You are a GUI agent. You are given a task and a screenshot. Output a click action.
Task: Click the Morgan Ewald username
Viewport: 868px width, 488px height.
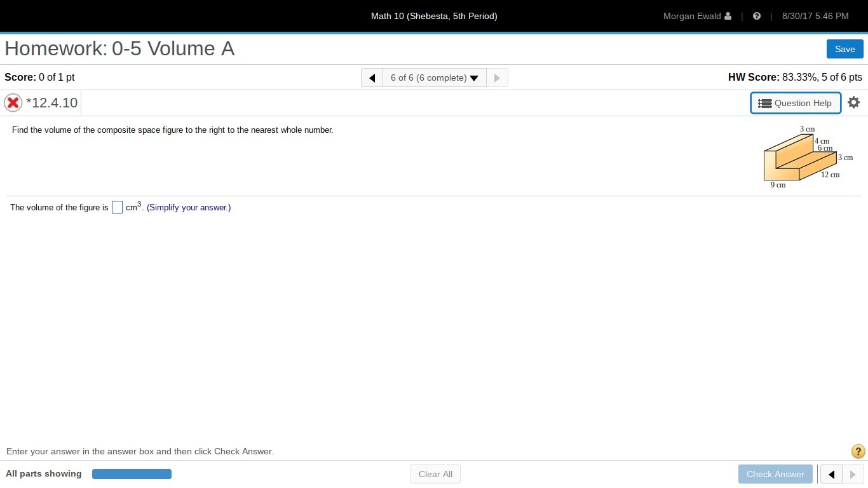(691, 16)
